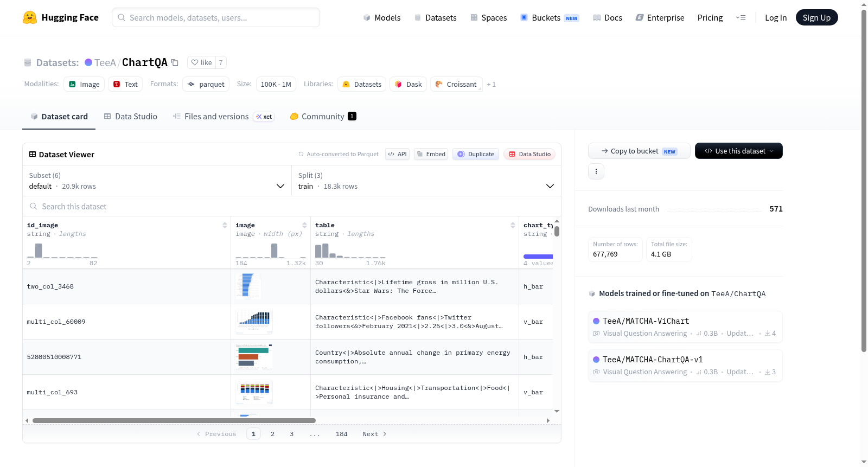Click the Image modality tag
Image resolution: width=868 pixels, height=467 pixels.
pos(84,84)
